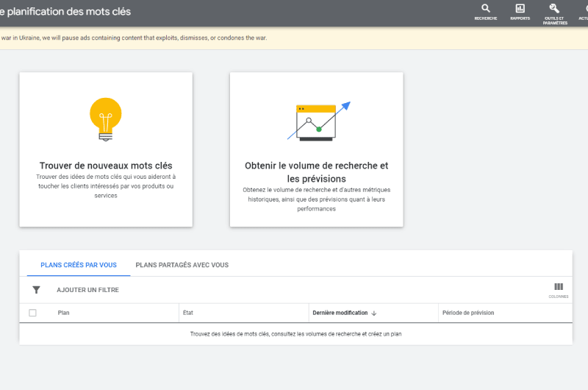The height and width of the screenshot is (390, 588).
Task: Click the Plan column header
Action: 64,313
